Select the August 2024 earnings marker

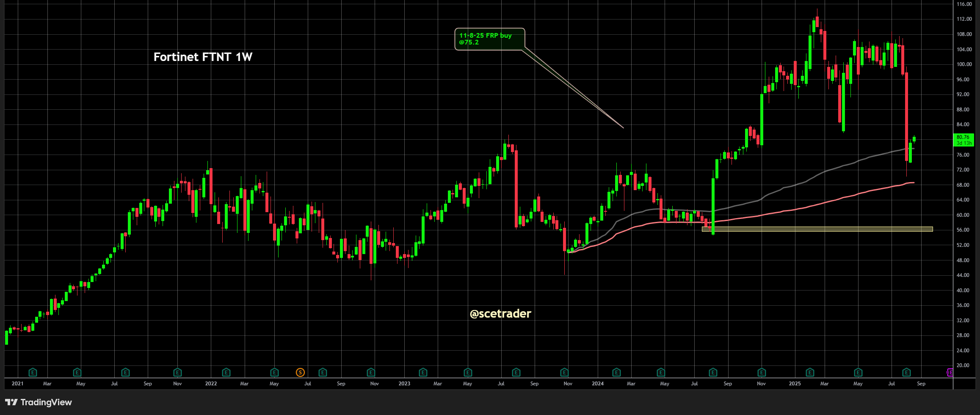tap(713, 373)
